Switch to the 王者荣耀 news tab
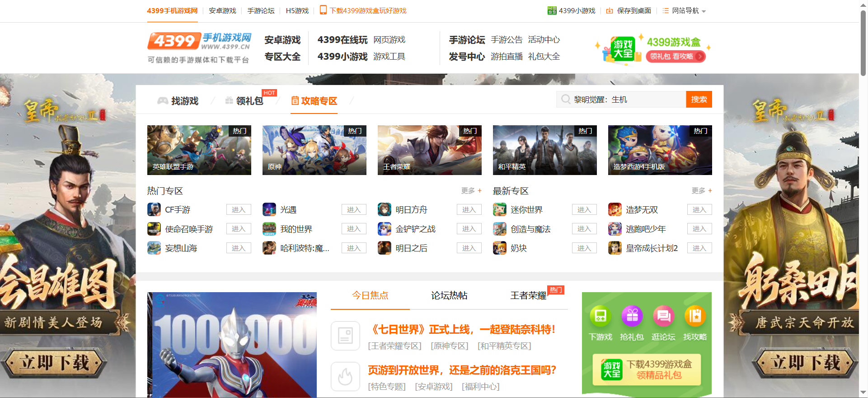This screenshot has width=868, height=398. click(x=528, y=295)
